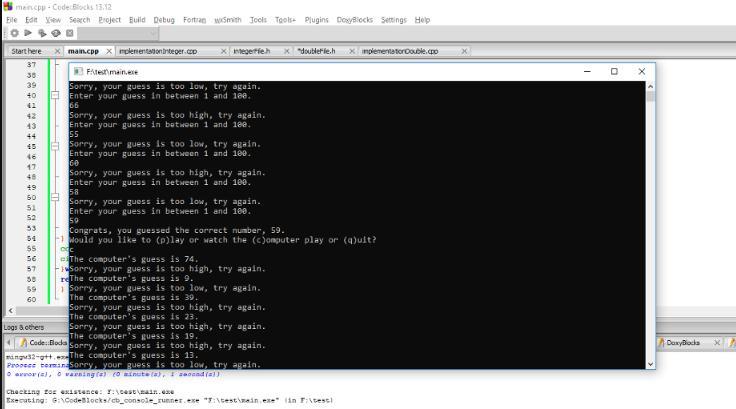Open the wxSmith menu
Image resolution: width=736 pixels, height=409 pixels.
228,20
